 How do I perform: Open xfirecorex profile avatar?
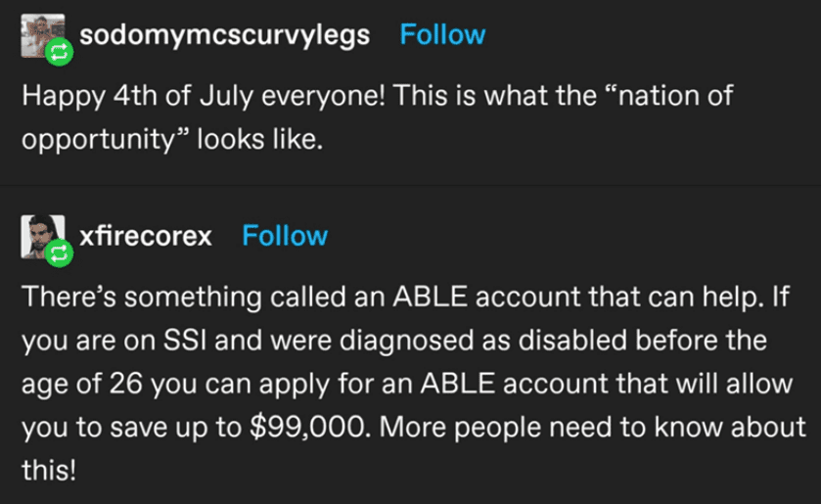pos(42,237)
